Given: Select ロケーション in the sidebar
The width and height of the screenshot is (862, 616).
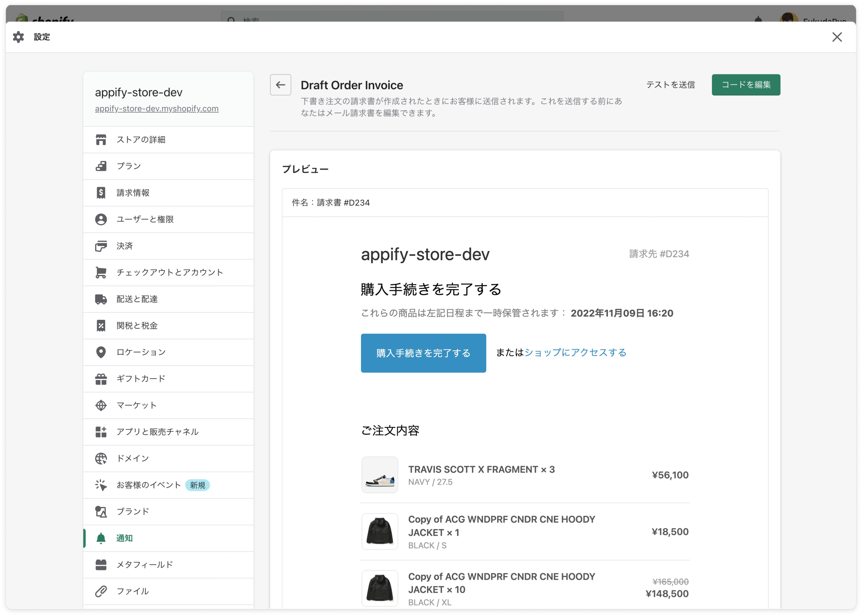Looking at the screenshot, I should [168, 352].
